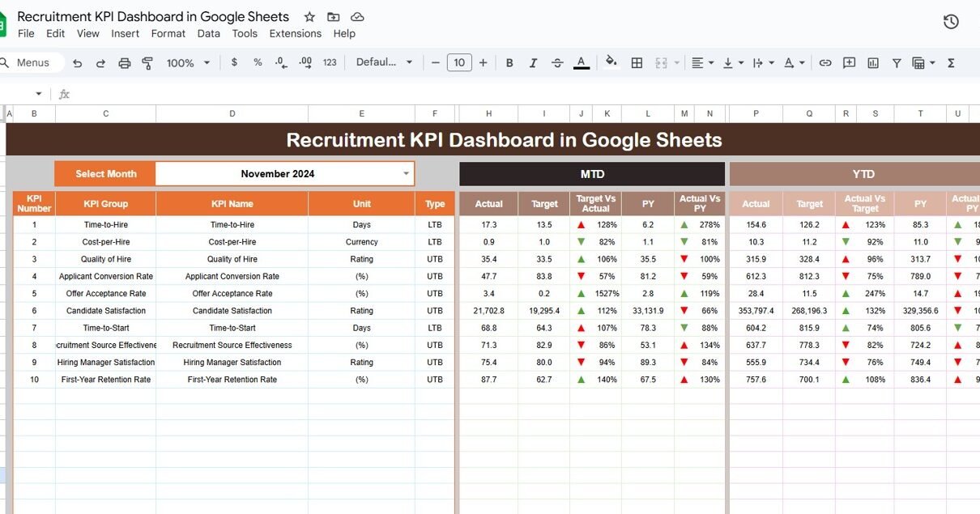Click the dashboard title banner cell

[492, 139]
